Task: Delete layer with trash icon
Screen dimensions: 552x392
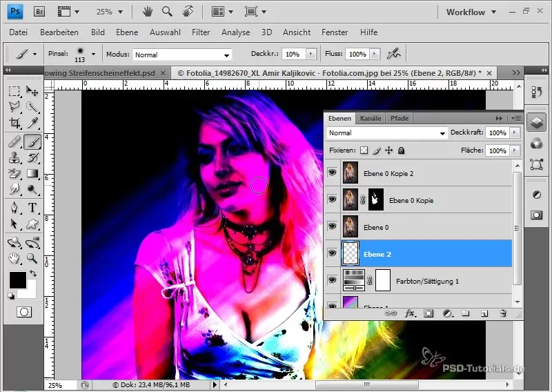Action: click(x=504, y=313)
